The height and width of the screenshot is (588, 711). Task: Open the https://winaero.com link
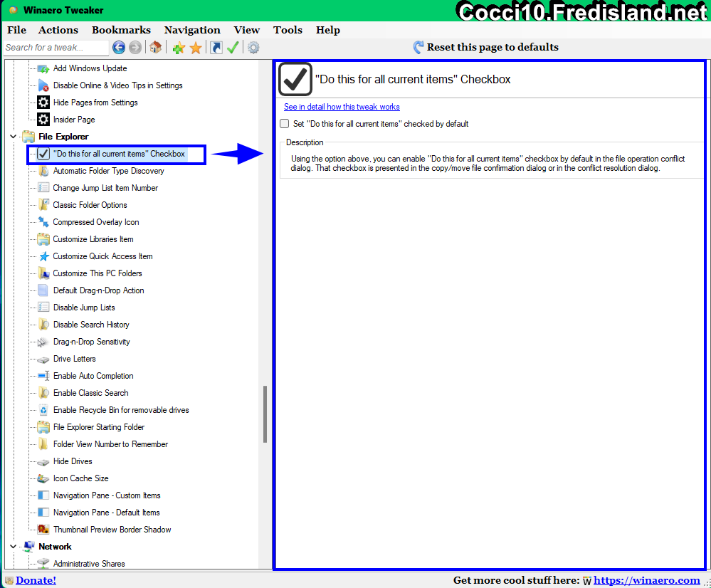647,580
